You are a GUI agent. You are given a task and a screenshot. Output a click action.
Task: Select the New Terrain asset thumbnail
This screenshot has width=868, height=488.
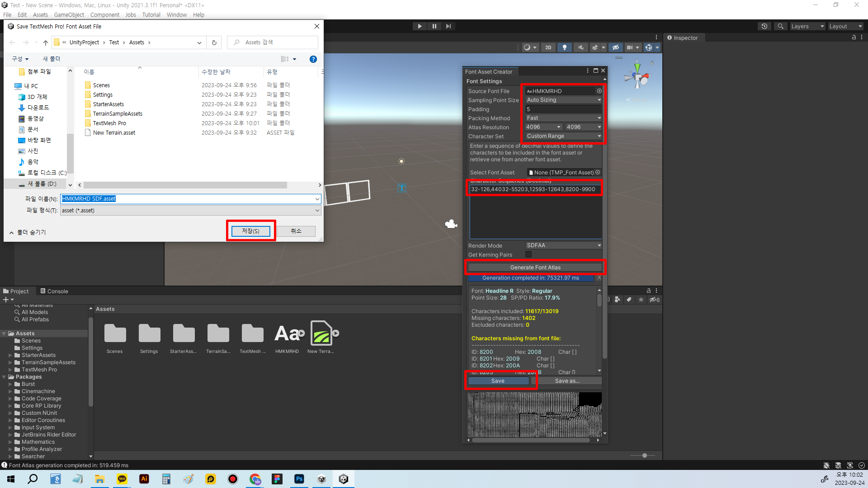click(x=321, y=338)
